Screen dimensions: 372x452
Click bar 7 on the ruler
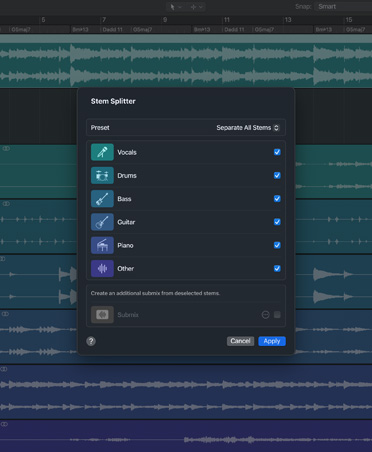pos(104,20)
